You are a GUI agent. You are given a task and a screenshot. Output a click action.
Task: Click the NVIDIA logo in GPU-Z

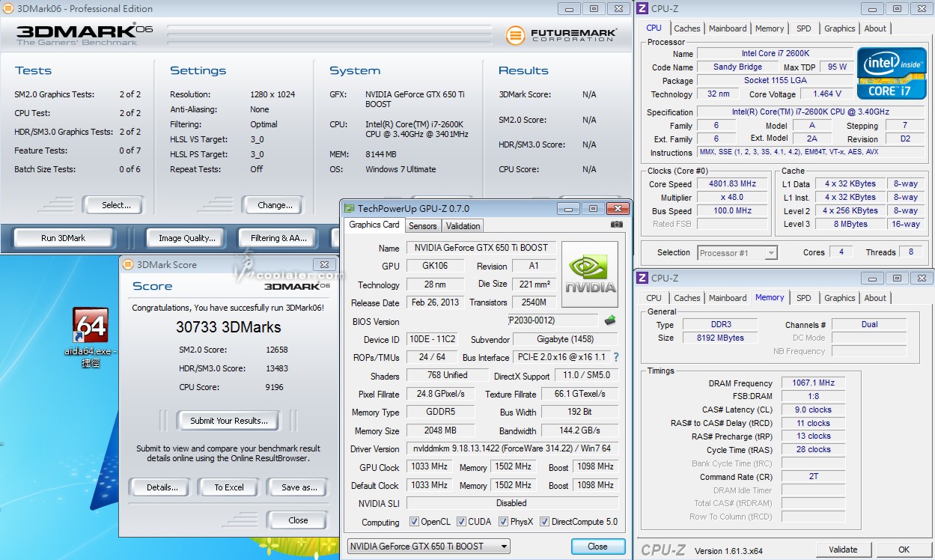590,273
